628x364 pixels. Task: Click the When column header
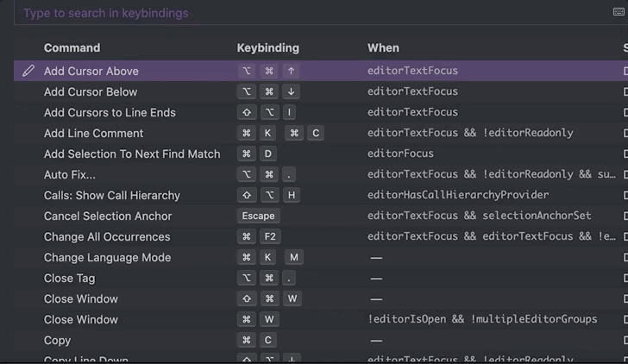pyautogui.click(x=383, y=47)
